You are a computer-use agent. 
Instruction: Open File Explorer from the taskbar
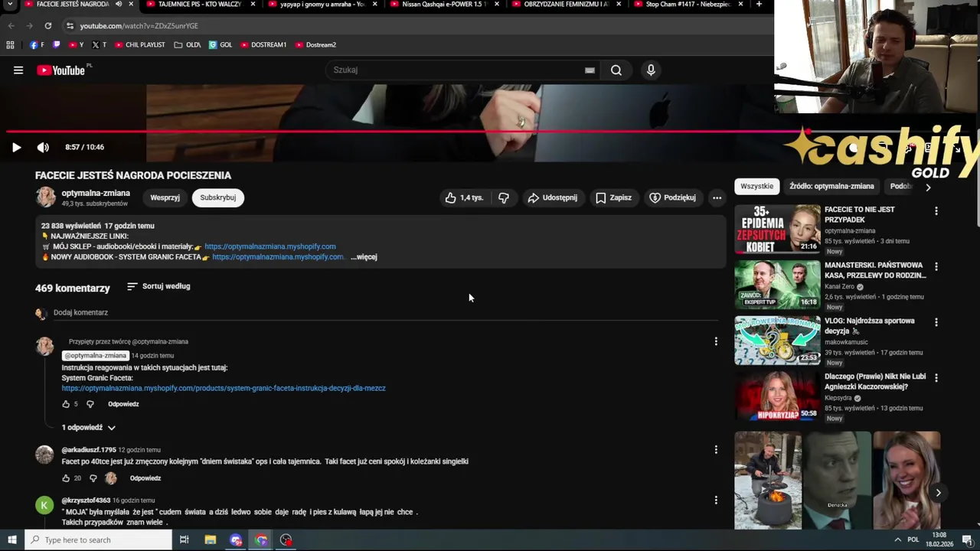tap(210, 540)
